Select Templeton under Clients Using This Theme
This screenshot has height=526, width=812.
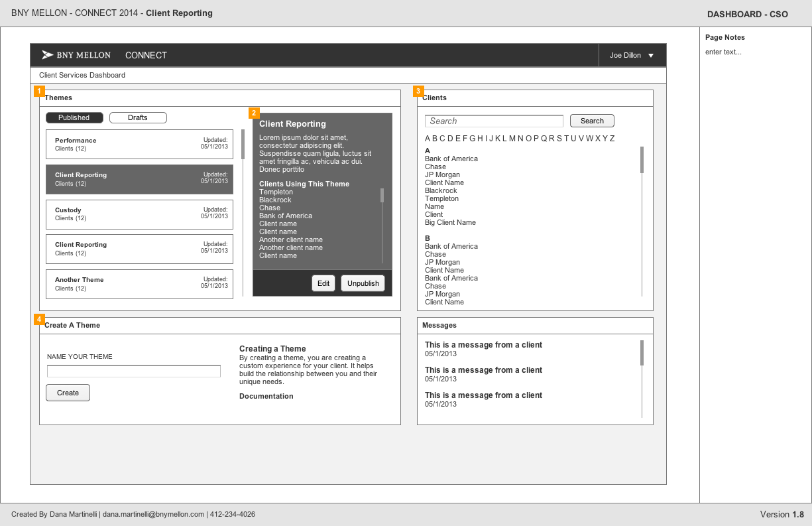pyautogui.click(x=276, y=192)
